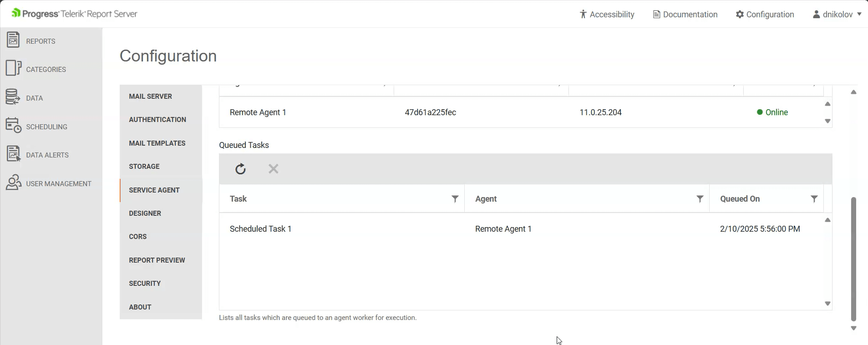
Task: Open the Data section
Action: tap(34, 97)
